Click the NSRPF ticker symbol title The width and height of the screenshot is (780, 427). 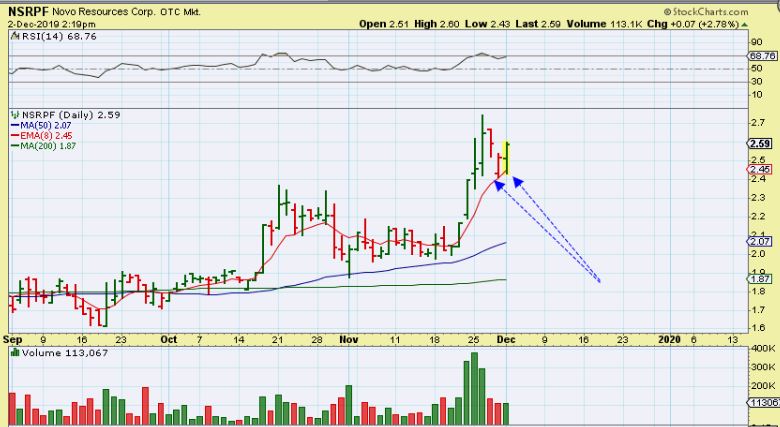coord(28,11)
